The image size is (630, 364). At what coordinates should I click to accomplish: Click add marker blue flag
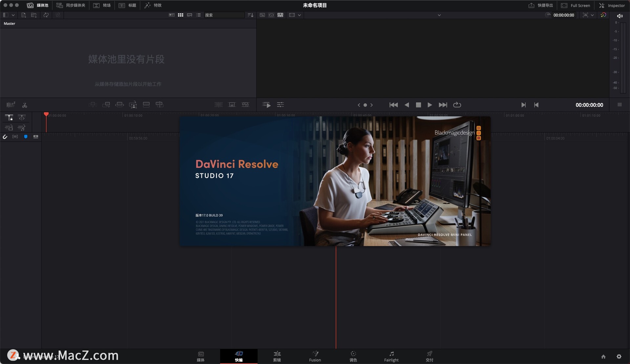pos(26,137)
